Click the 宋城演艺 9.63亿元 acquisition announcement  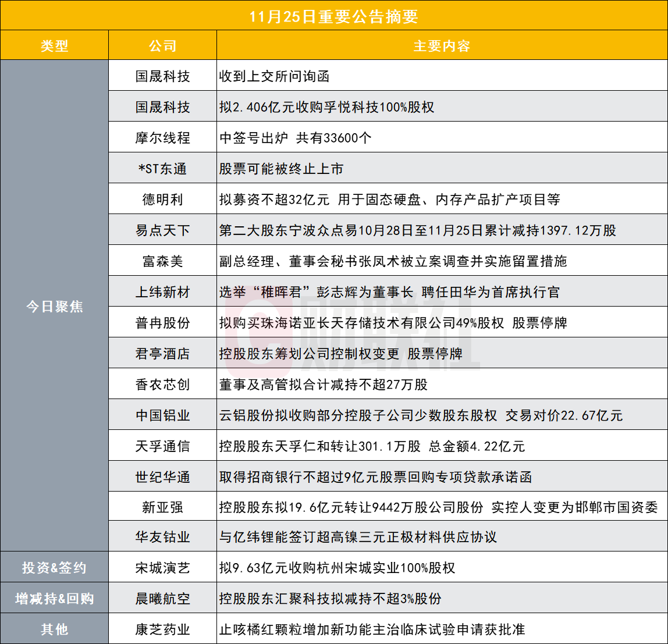pyautogui.click(x=337, y=567)
